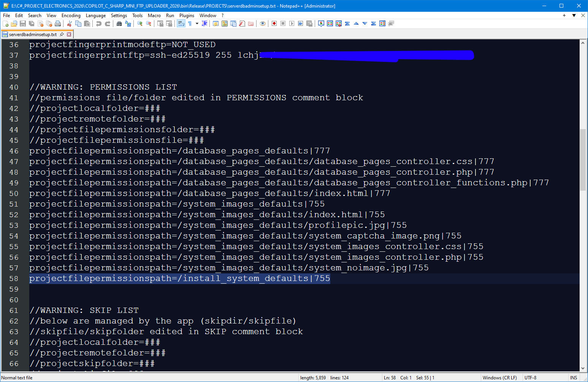Click the INS insert mode indicator
Image resolution: width=588 pixels, height=382 pixels.
pyautogui.click(x=574, y=378)
